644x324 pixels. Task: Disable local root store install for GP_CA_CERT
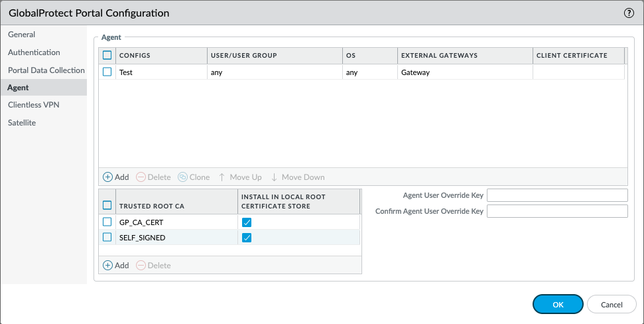[x=247, y=222]
